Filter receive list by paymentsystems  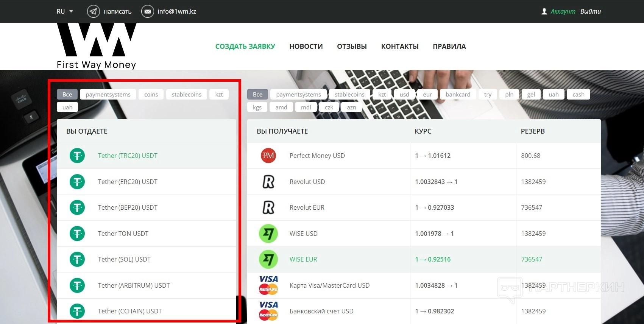pos(298,94)
